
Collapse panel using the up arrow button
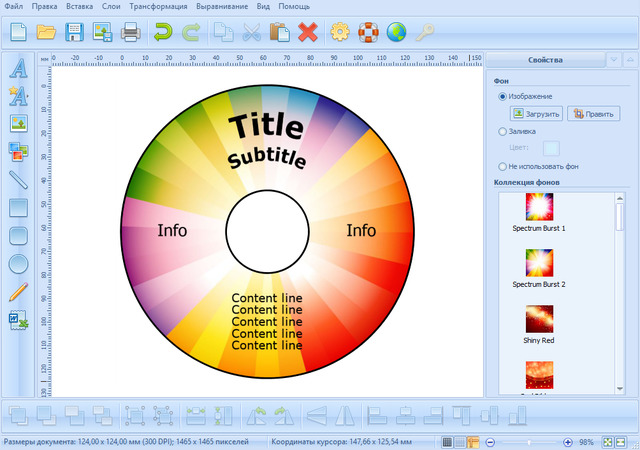[x=630, y=60]
